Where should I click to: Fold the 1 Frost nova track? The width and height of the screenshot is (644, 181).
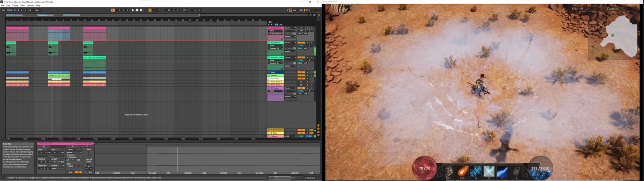(269, 28)
